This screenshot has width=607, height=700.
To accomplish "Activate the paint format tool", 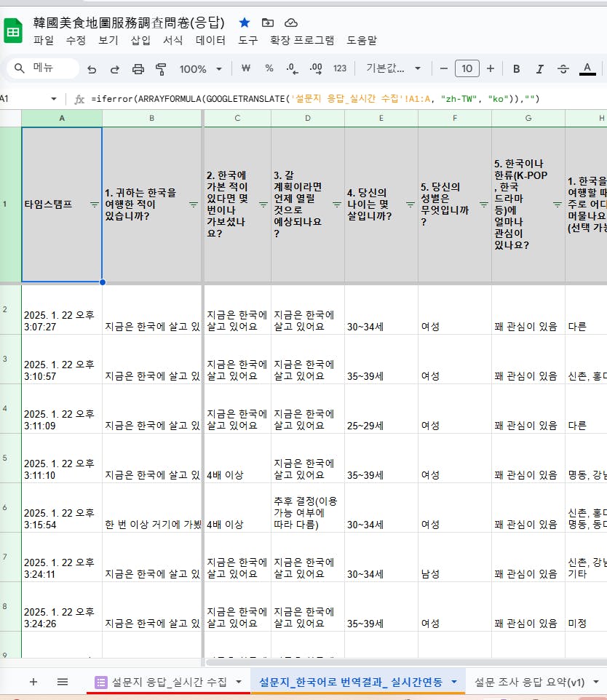I will click(161, 68).
